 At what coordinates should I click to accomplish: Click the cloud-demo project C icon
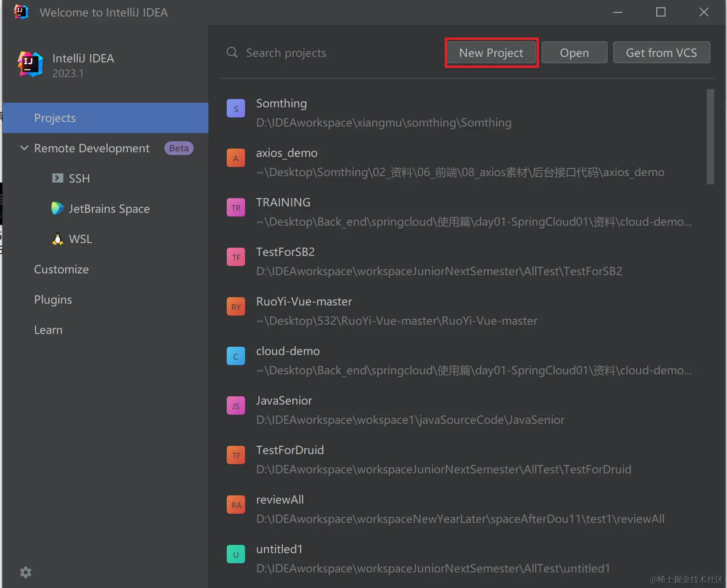(236, 356)
